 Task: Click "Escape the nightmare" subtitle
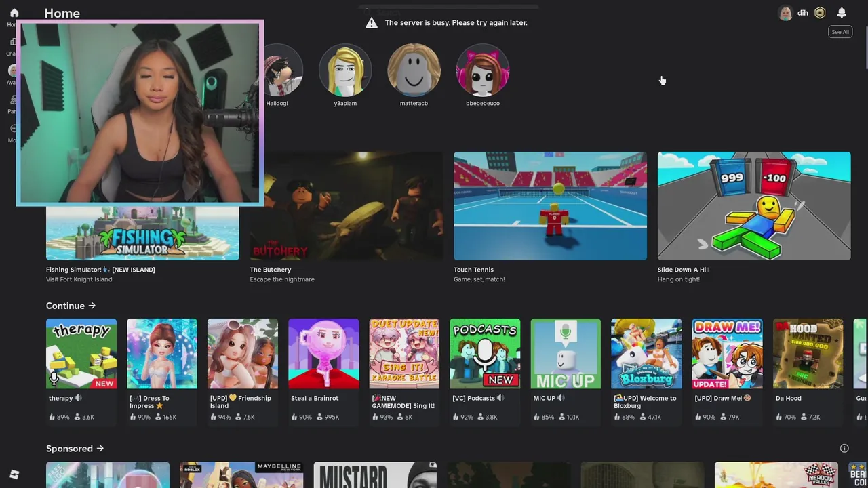tap(282, 279)
